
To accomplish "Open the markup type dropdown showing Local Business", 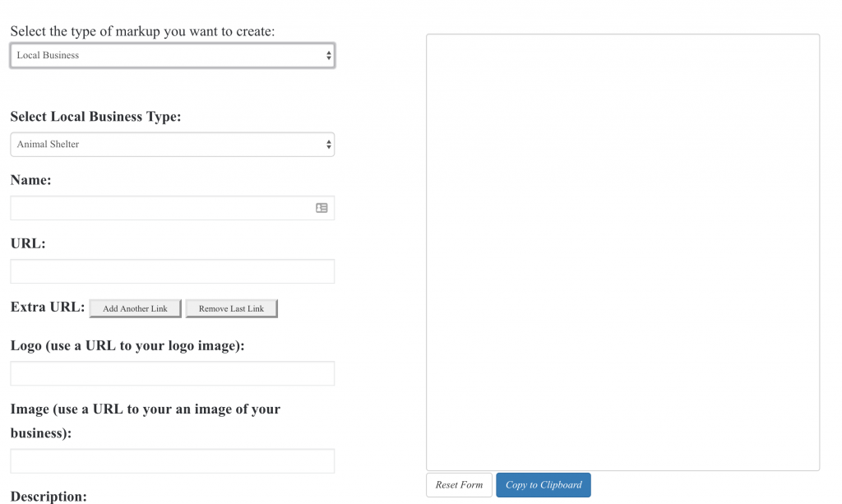I will [172, 55].
